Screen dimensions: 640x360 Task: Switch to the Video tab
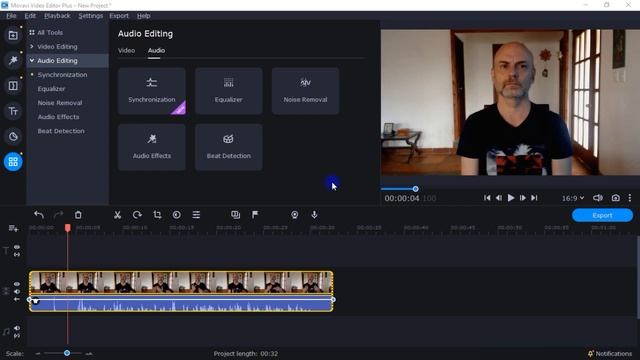pyautogui.click(x=127, y=50)
